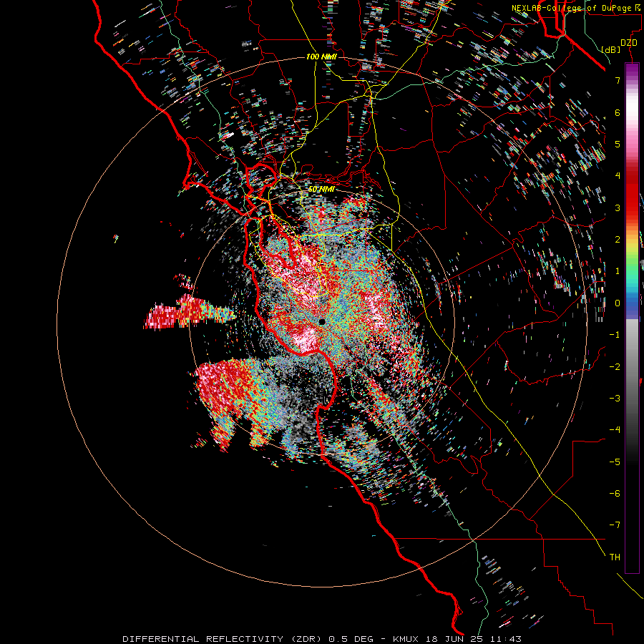Click the 6 value on color scale
The image size is (644, 644).
point(618,112)
